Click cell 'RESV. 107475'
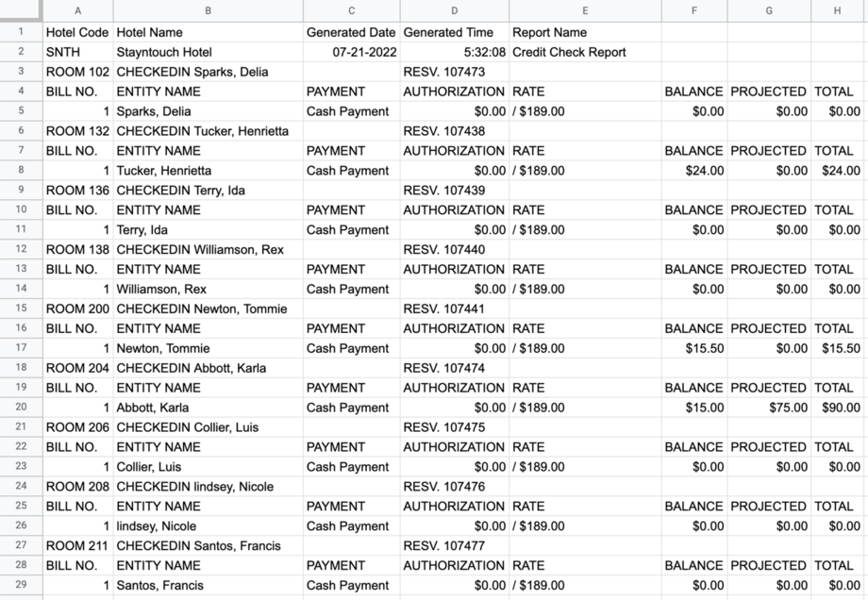Screen dimensions: 868x600 (455, 427)
